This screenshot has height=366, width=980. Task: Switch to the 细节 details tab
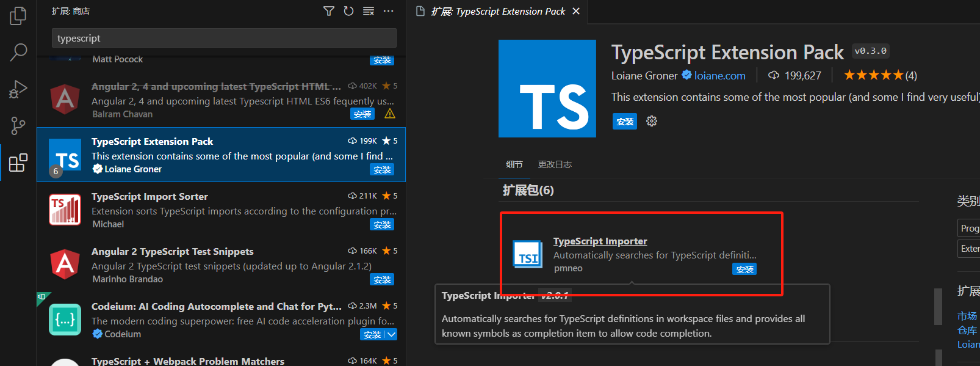click(514, 164)
